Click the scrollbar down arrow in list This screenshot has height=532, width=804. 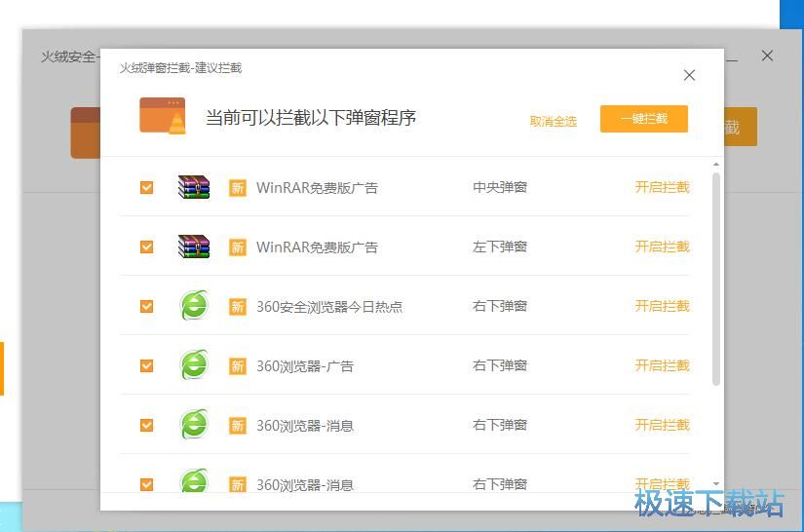pyautogui.click(x=716, y=484)
